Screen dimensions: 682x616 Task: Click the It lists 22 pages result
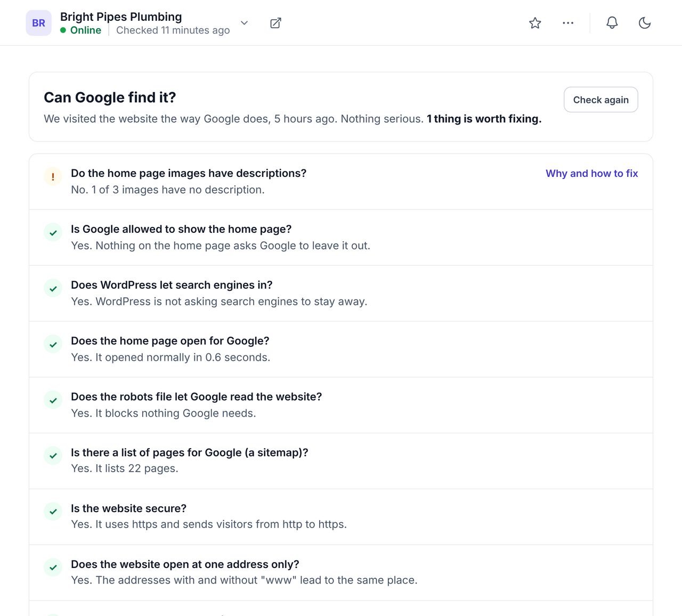point(125,468)
